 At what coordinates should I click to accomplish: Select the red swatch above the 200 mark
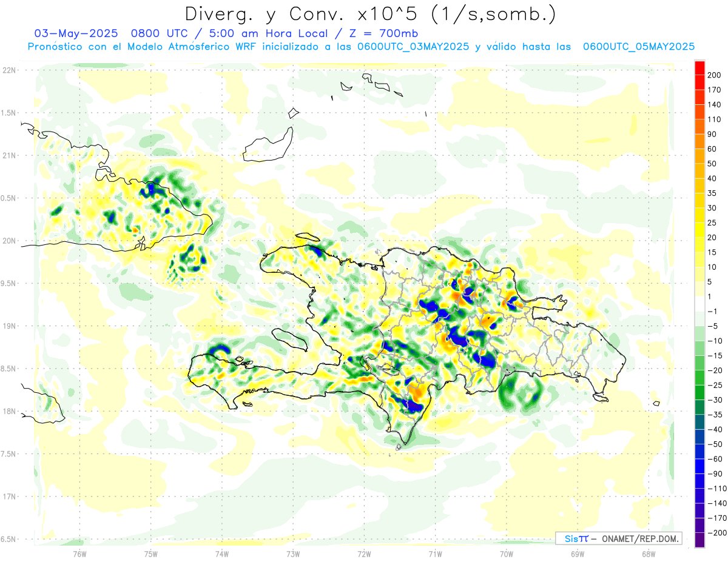pos(700,67)
